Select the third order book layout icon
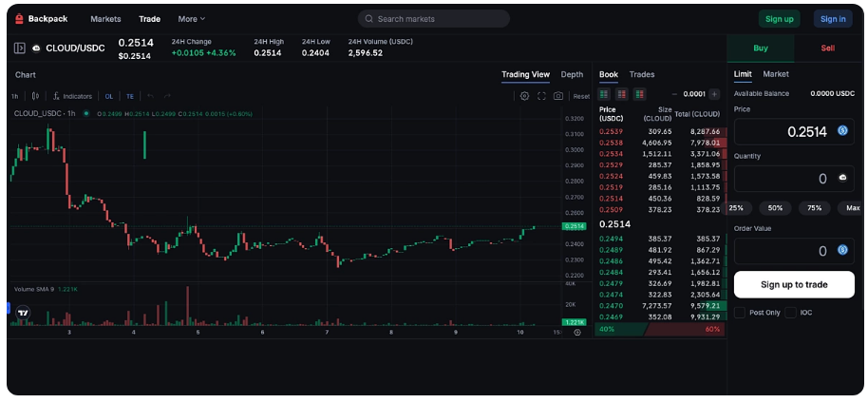 (x=639, y=94)
